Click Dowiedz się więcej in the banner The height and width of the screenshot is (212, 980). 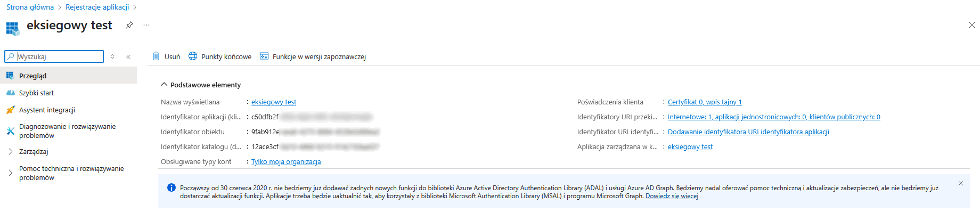tap(672, 196)
